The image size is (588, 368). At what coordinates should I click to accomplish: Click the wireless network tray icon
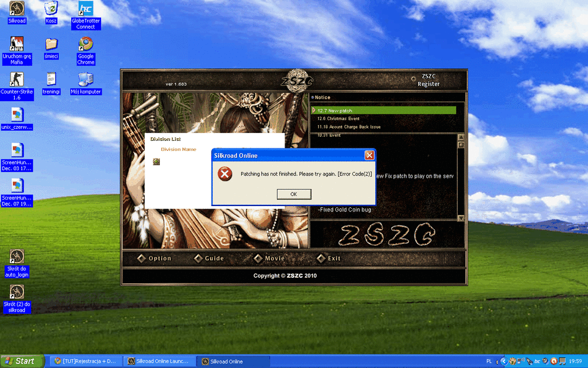pos(521,361)
